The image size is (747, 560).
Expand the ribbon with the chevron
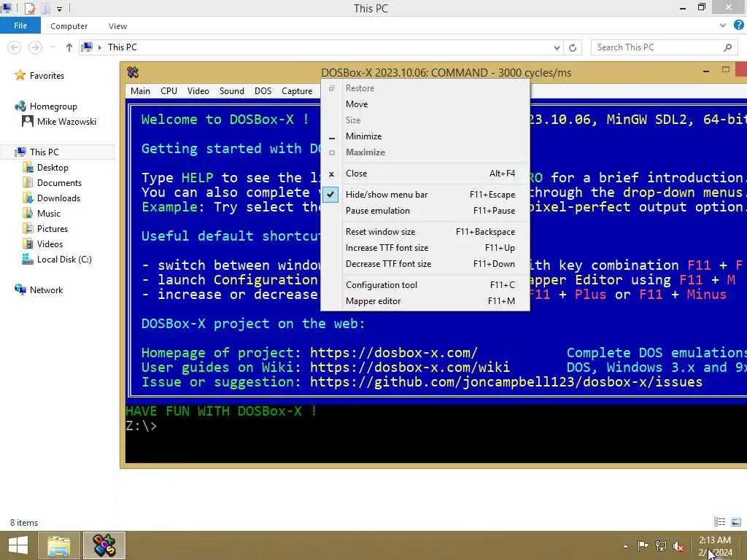[x=723, y=26]
